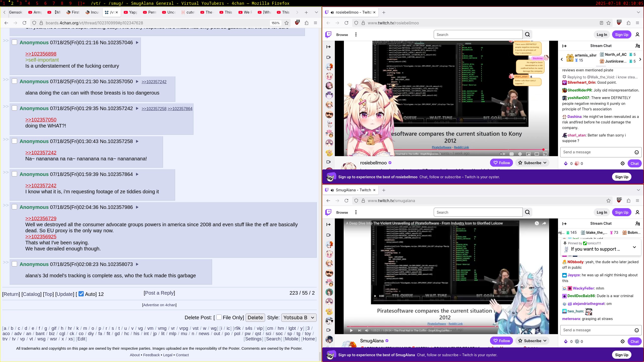The image size is (644, 362).
Task: Click the emote picker in the rosiebellmoo message box
Action: point(636,152)
